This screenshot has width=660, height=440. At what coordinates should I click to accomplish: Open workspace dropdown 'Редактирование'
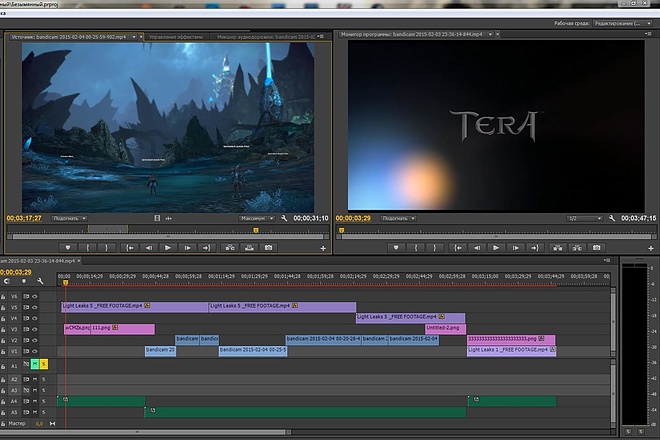(x=623, y=23)
